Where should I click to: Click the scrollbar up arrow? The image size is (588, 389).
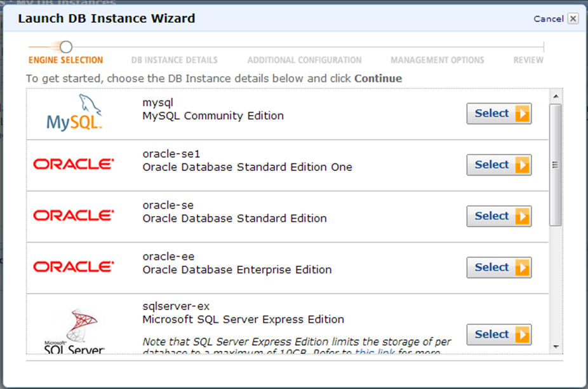[x=556, y=97]
